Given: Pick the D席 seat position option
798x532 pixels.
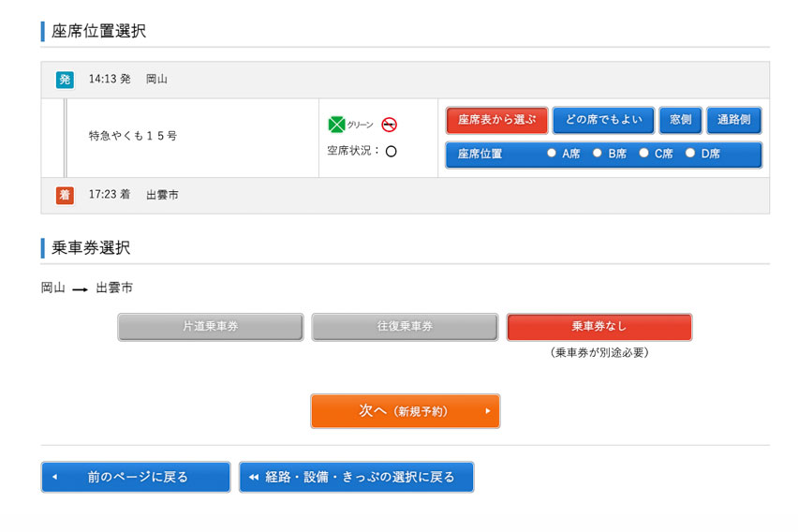Looking at the screenshot, I should click(x=690, y=154).
